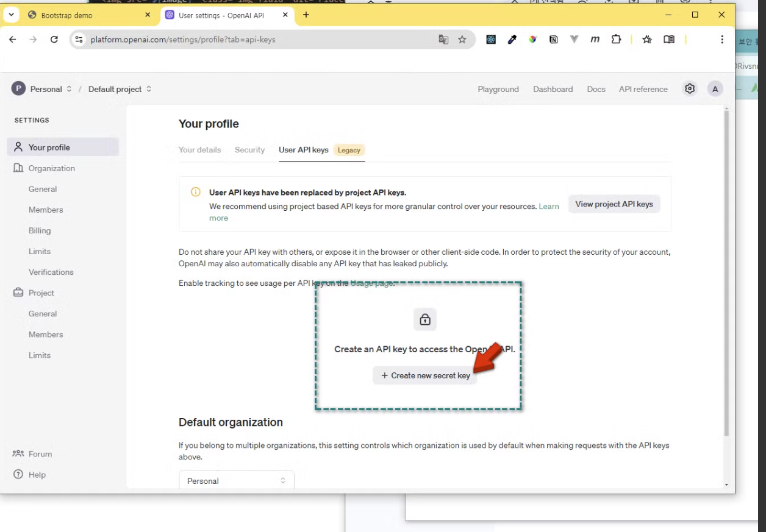Select the Security tab
Image resolution: width=766 pixels, height=532 pixels.
(x=249, y=150)
